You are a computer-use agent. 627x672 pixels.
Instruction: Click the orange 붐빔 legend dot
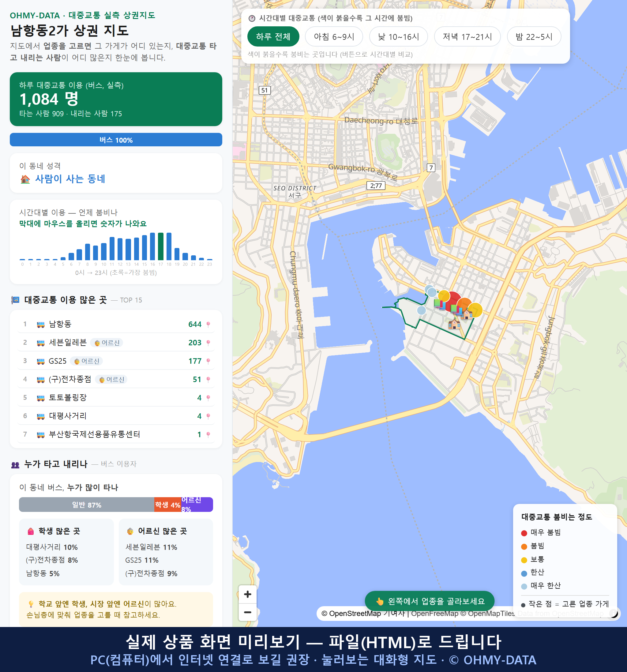pos(524,546)
